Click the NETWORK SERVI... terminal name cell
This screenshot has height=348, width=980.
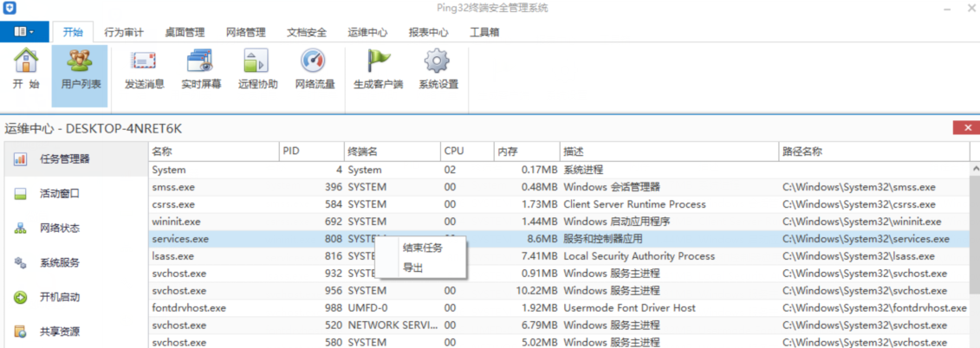click(x=393, y=325)
